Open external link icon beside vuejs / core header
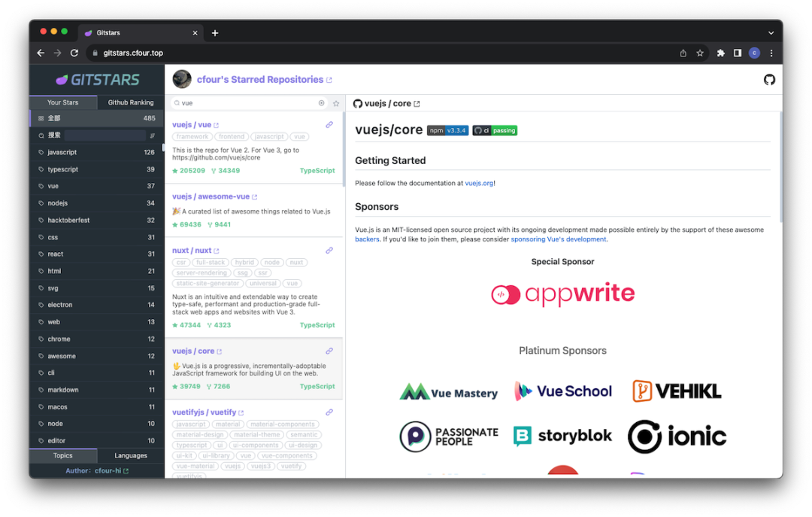 [x=417, y=104]
